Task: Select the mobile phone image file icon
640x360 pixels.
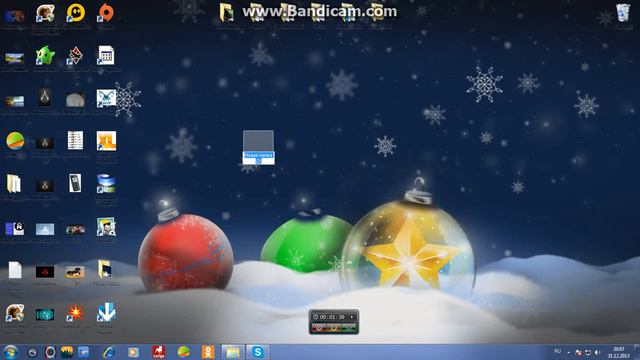Action: (75, 183)
